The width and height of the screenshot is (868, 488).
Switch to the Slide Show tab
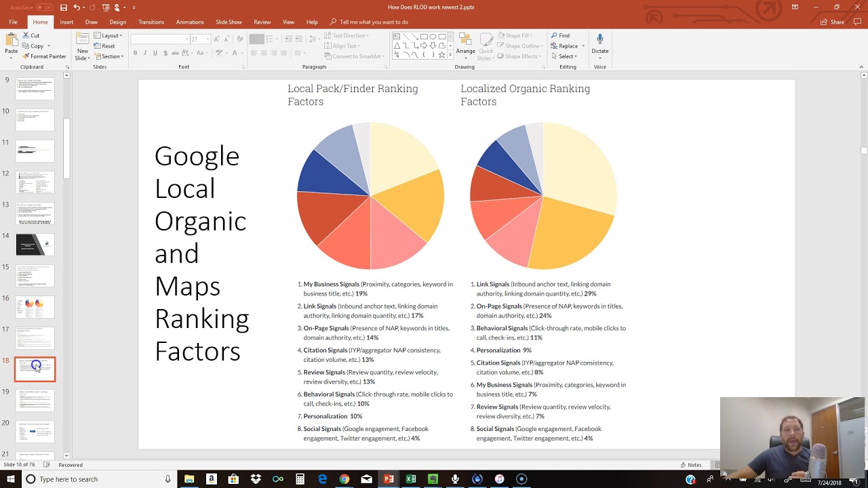pos(229,22)
